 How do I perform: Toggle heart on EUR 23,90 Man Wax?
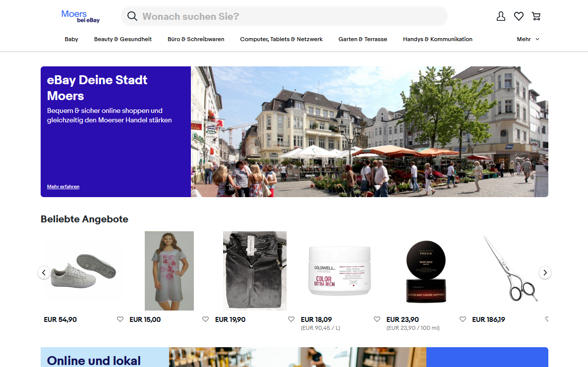click(463, 319)
